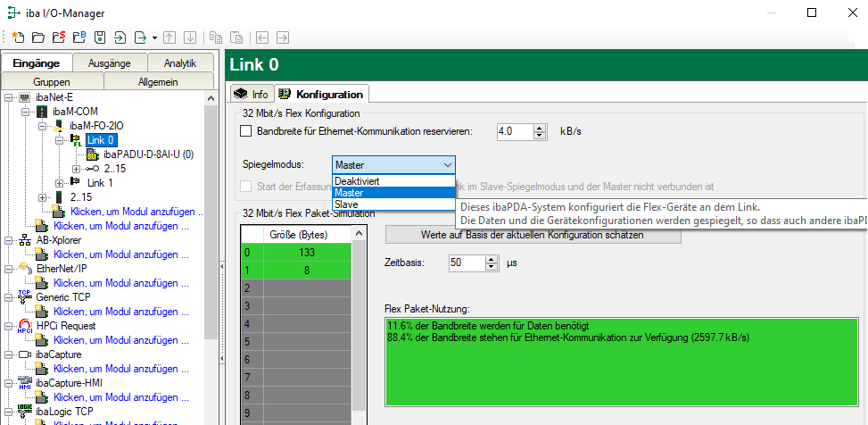Switch to the Info tab
The height and width of the screenshot is (425, 868).
pyautogui.click(x=252, y=95)
